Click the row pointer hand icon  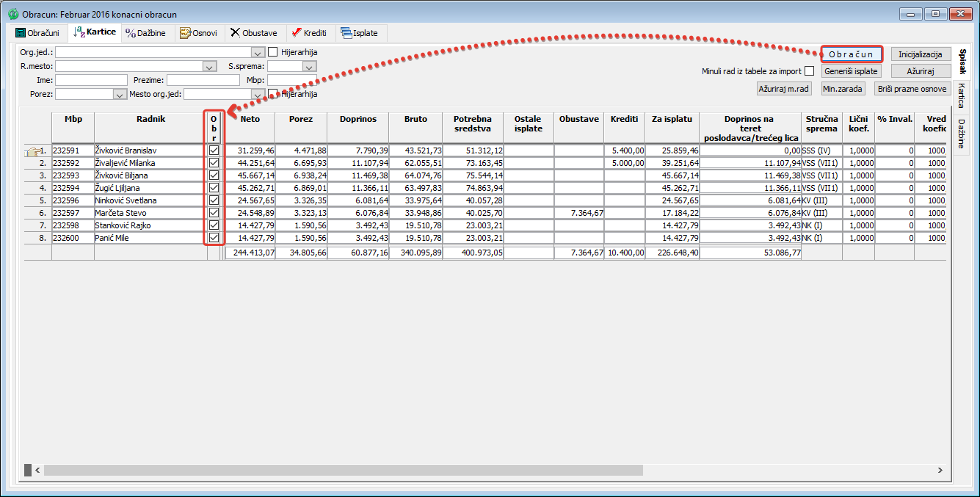[32, 151]
